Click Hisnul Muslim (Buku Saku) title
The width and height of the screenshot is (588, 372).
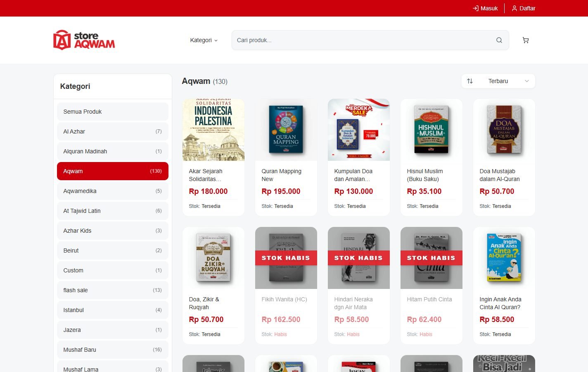pos(425,175)
